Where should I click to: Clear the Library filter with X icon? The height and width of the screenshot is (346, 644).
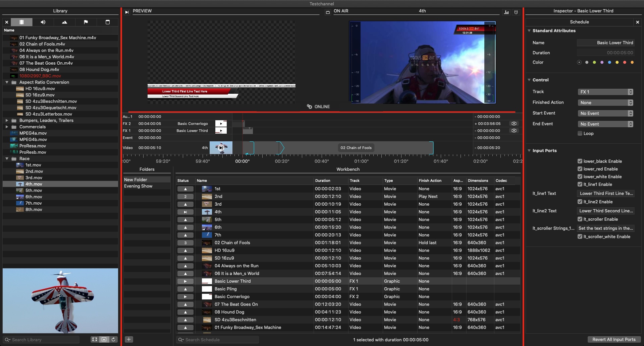click(7, 22)
